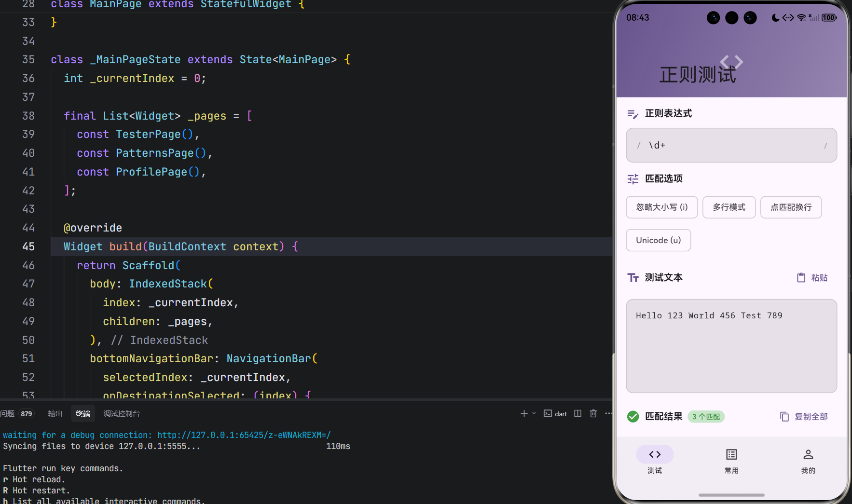Focus the regex input containing \d+
This screenshot has width=852, height=504.
click(x=731, y=145)
